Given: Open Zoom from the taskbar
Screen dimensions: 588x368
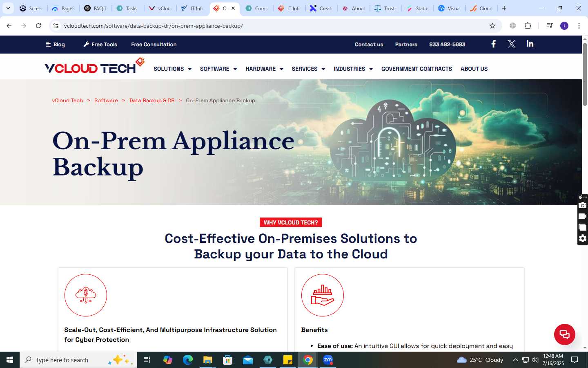Looking at the screenshot, I should pos(328,360).
